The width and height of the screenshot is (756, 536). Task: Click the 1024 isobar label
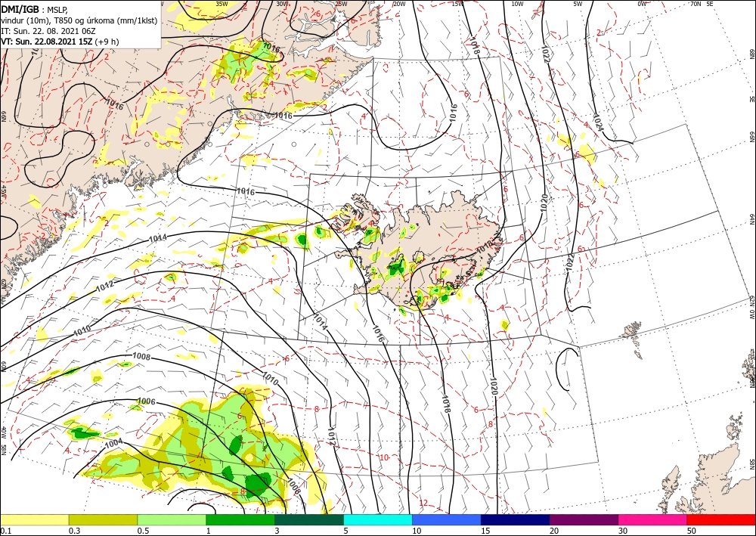tap(599, 123)
